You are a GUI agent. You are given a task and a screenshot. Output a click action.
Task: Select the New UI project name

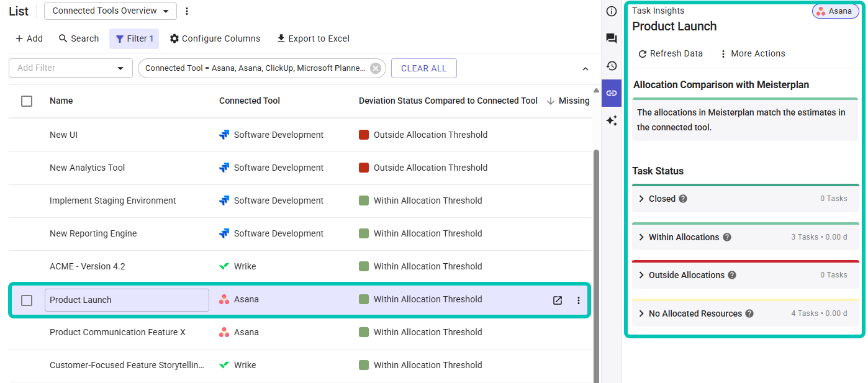[63, 135]
